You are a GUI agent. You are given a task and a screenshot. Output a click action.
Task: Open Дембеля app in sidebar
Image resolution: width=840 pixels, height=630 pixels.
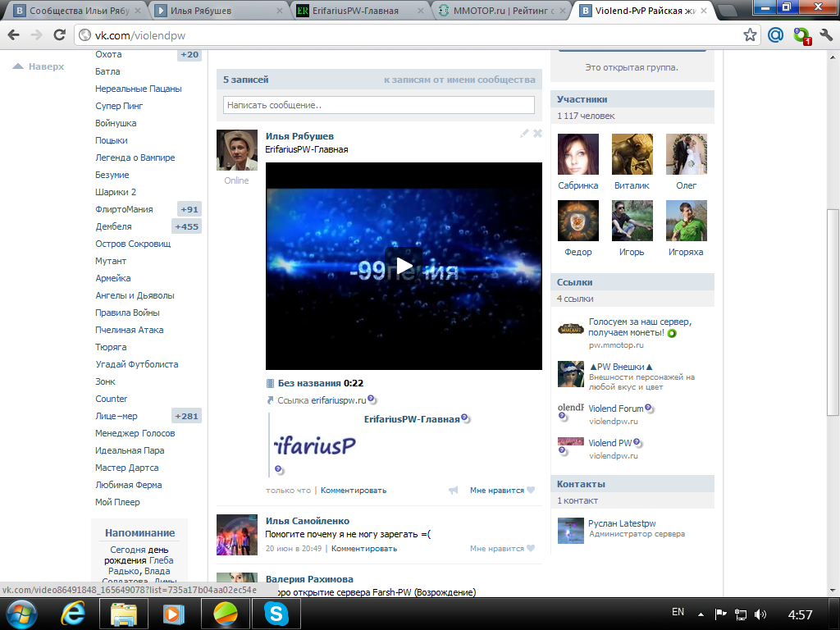(x=113, y=226)
